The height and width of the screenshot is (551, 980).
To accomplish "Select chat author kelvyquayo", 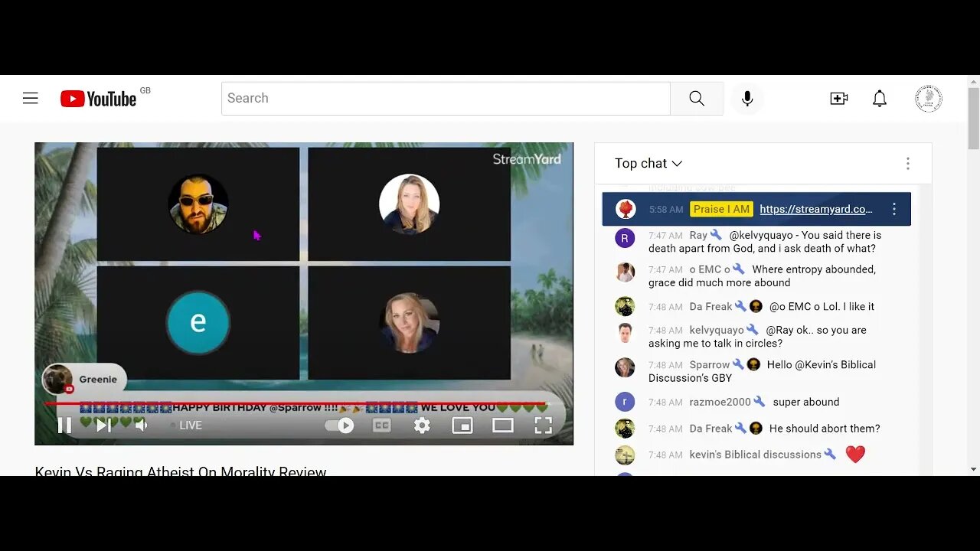I will [717, 330].
